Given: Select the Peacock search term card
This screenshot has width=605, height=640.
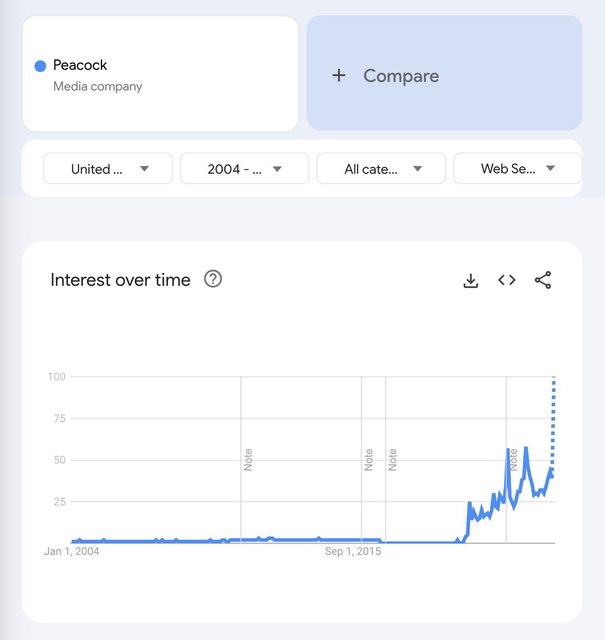Looking at the screenshot, I should [x=160, y=74].
